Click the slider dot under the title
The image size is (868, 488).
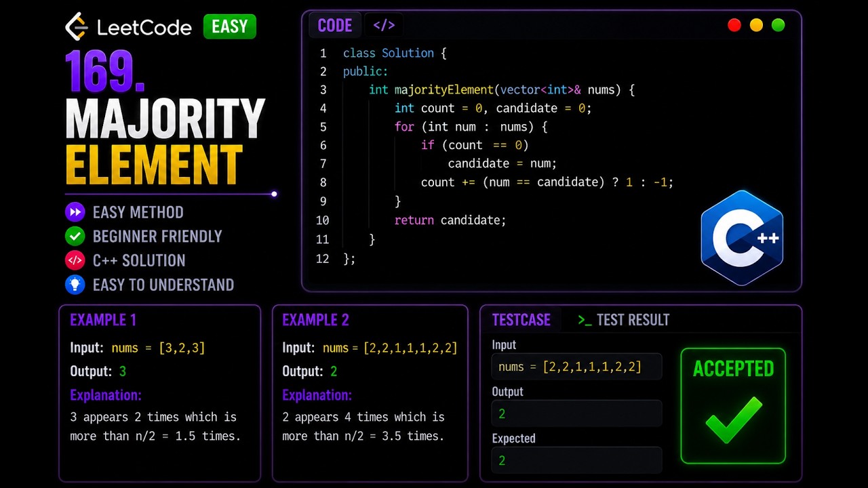coord(274,194)
